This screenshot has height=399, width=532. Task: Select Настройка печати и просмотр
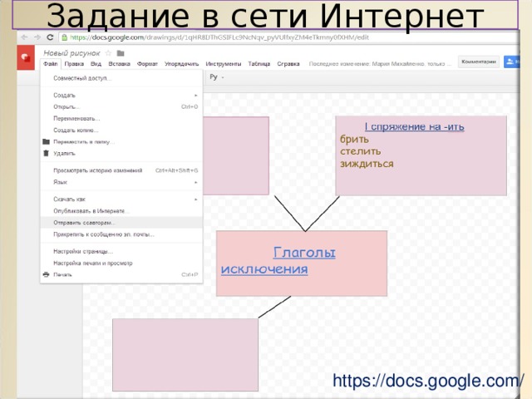[121, 263]
